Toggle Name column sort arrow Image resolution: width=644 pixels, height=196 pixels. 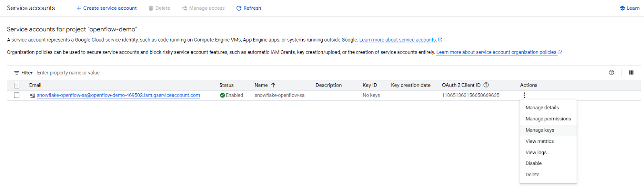point(273,85)
